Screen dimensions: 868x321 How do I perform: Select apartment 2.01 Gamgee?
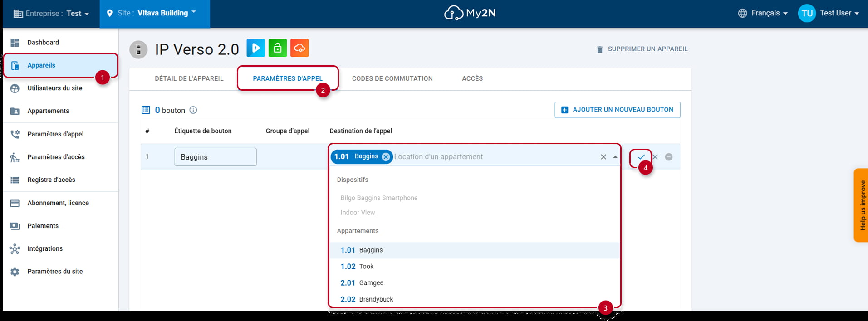pos(475,283)
